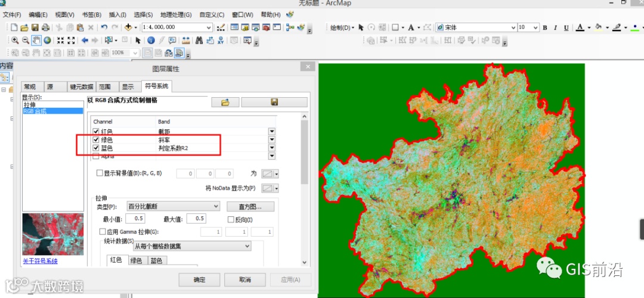Switch to the 绿色 statistics tab

[137, 260]
